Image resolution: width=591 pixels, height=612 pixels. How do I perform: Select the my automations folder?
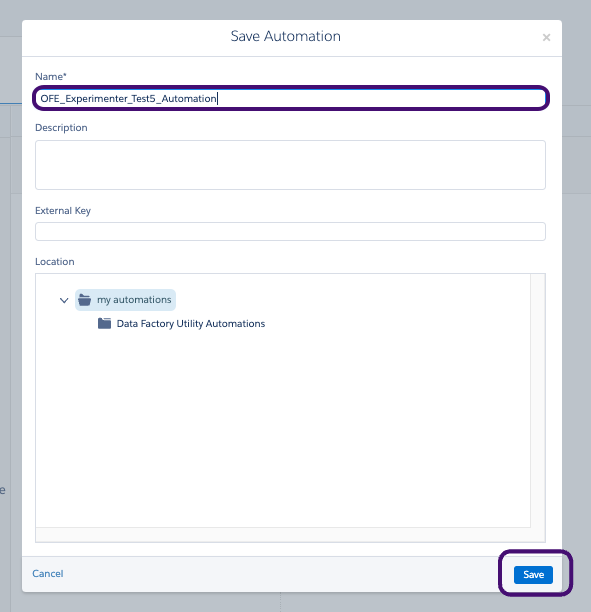[x=125, y=300]
